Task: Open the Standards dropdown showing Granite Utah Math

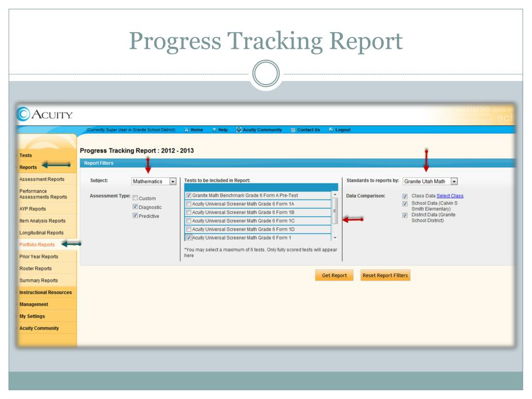Action: (x=430, y=181)
